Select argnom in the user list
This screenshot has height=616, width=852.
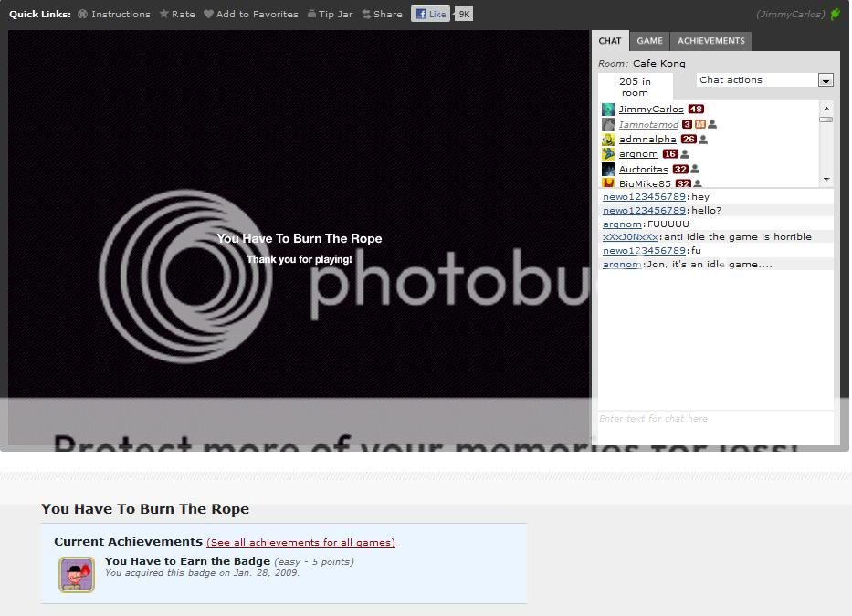point(638,154)
